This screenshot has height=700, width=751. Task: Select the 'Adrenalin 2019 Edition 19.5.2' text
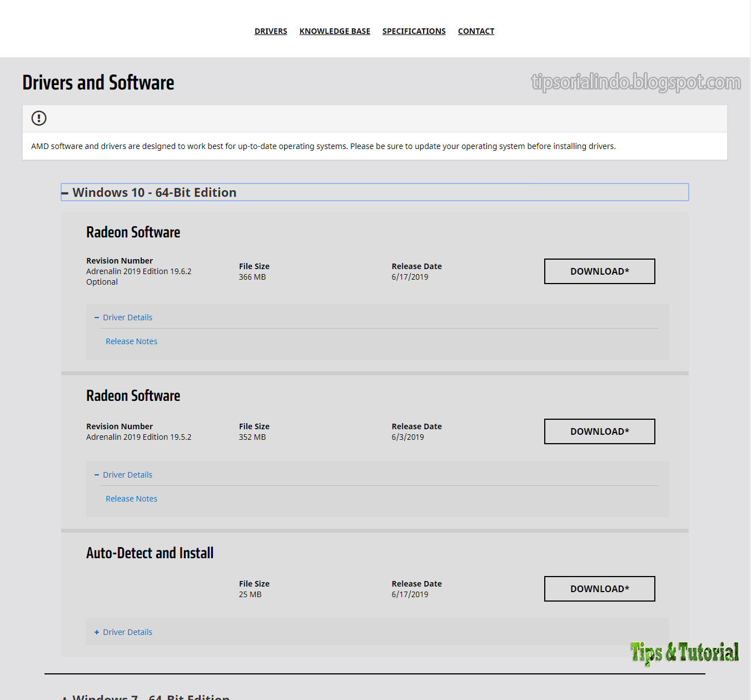click(x=139, y=437)
